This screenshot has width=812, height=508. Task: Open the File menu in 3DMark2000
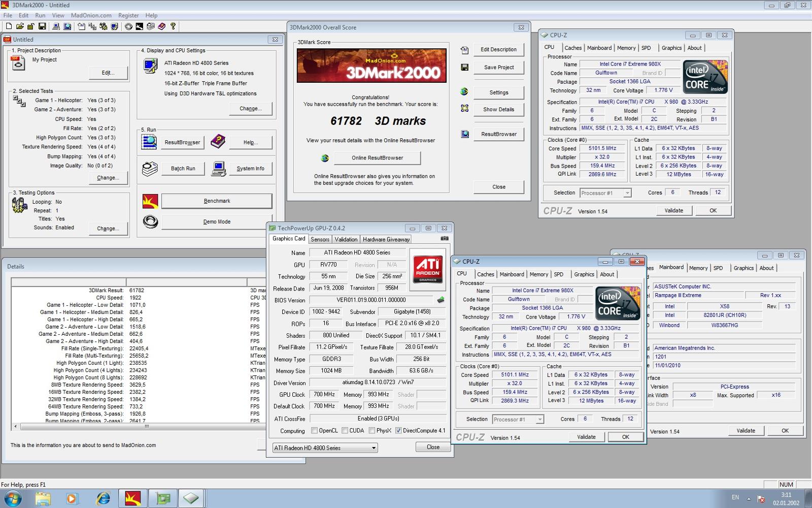click(x=8, y=15)
